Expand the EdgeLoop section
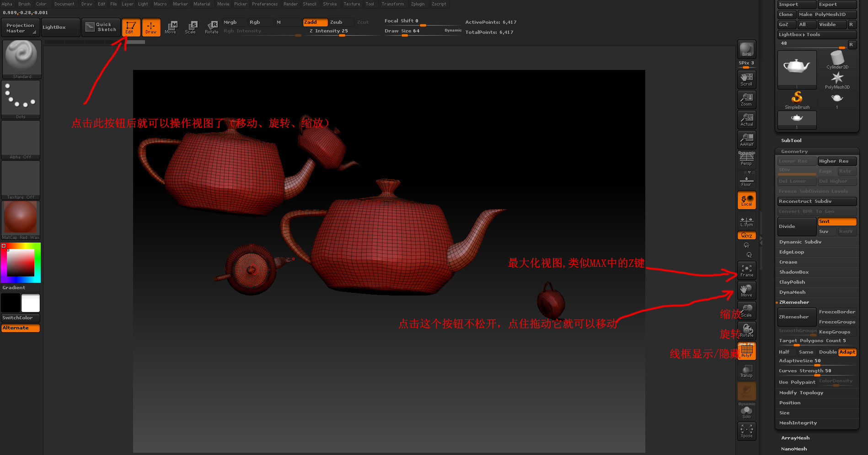 [x=792, y=252]
